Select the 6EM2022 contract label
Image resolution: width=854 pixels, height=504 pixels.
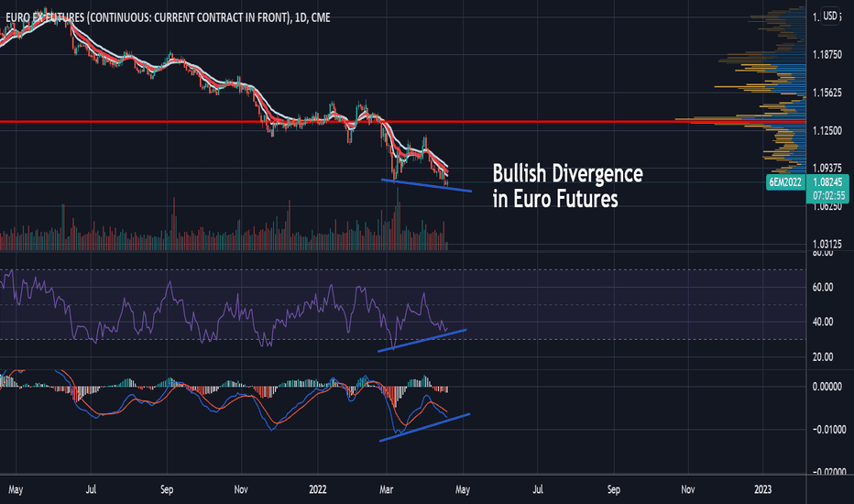tap(785, 182)
